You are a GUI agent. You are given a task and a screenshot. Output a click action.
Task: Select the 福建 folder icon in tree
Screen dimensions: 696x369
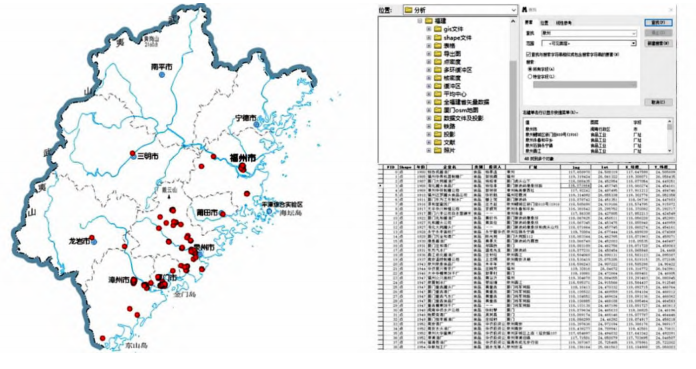click(x=429, y=21)
